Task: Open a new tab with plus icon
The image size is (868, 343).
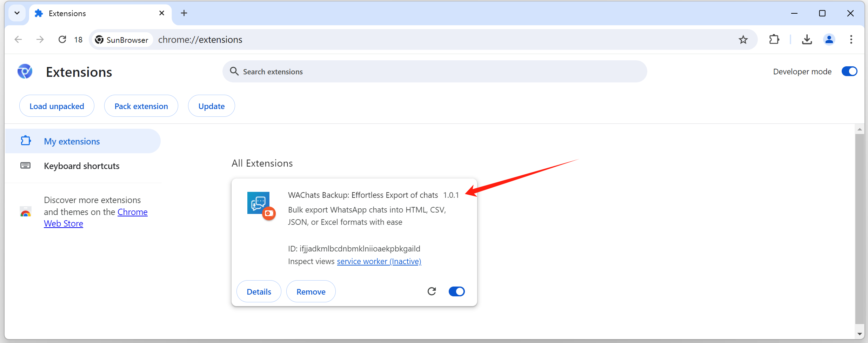Action: tap(184, 13)
